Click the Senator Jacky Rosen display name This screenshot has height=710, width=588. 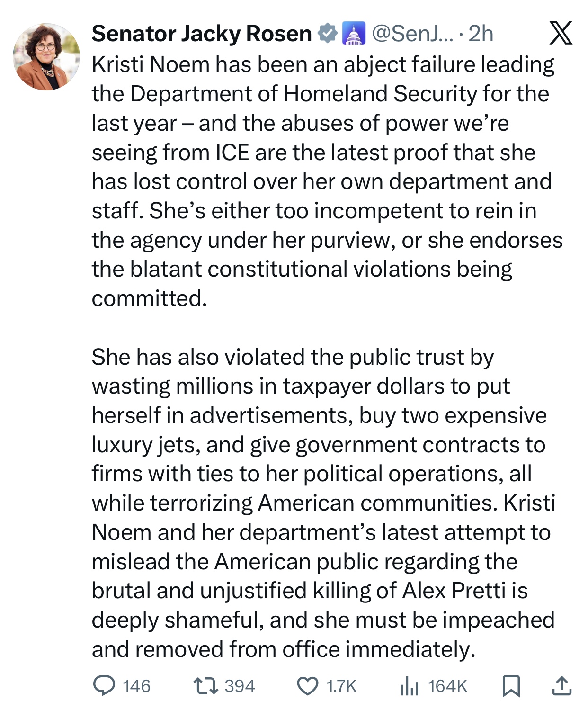(202, 34)
